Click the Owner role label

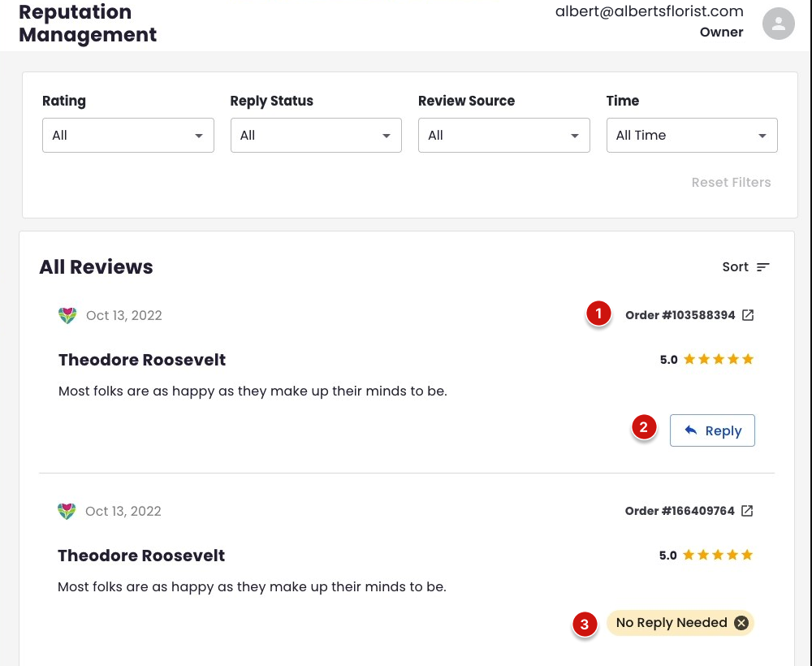point(721,32)
